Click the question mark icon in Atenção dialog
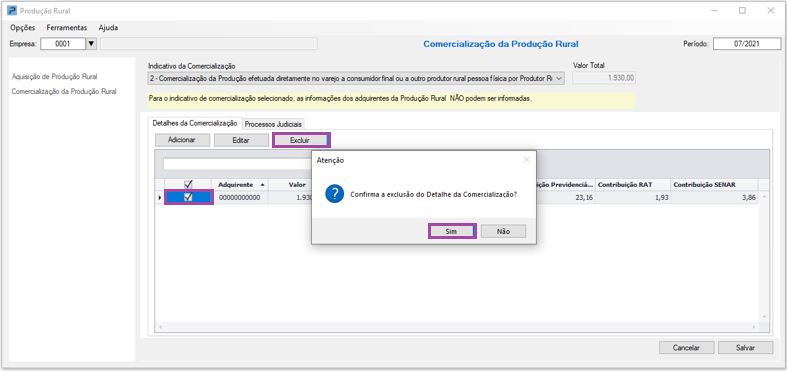The height and width of the screenshot is (371, 787). point(334,194)
